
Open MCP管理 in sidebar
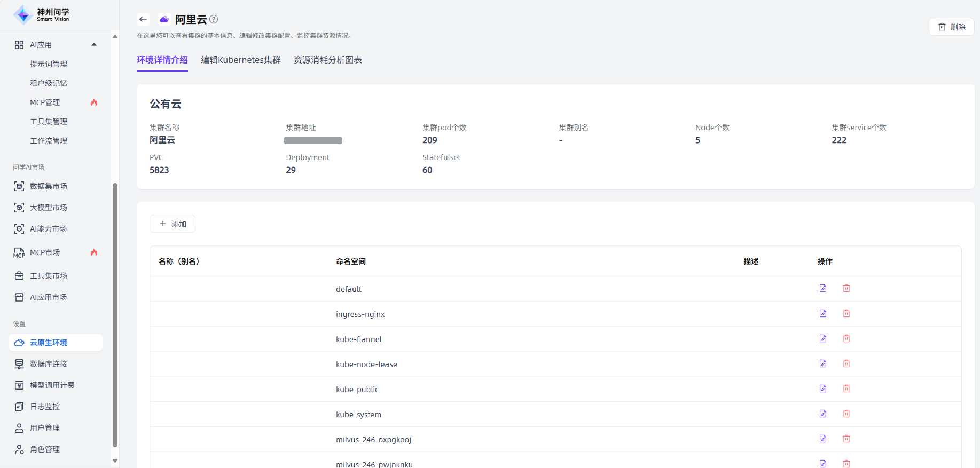coord(45,102)
